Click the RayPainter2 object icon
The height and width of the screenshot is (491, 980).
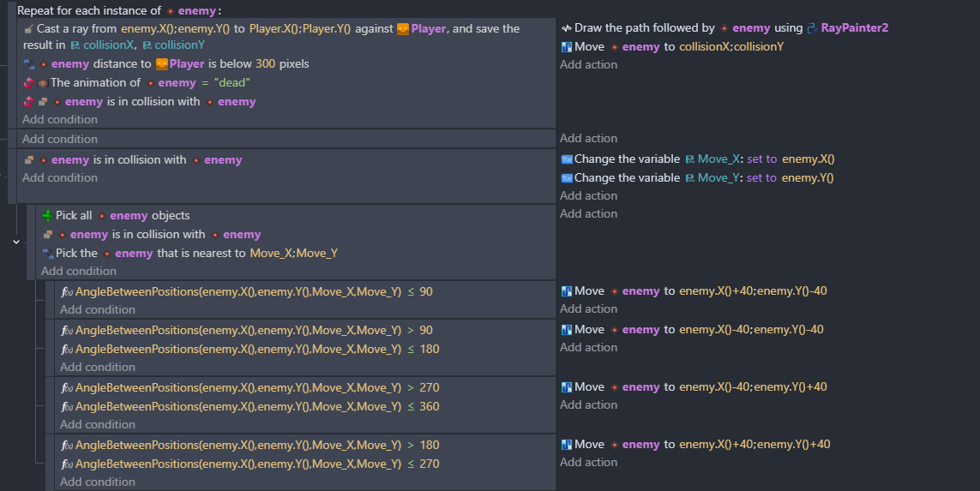pyautogui.click(x=813, y=28)
